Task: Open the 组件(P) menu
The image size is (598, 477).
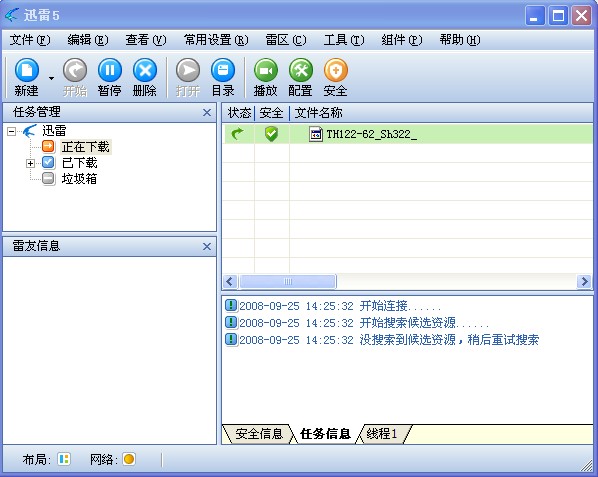Action: click(402, 40)
